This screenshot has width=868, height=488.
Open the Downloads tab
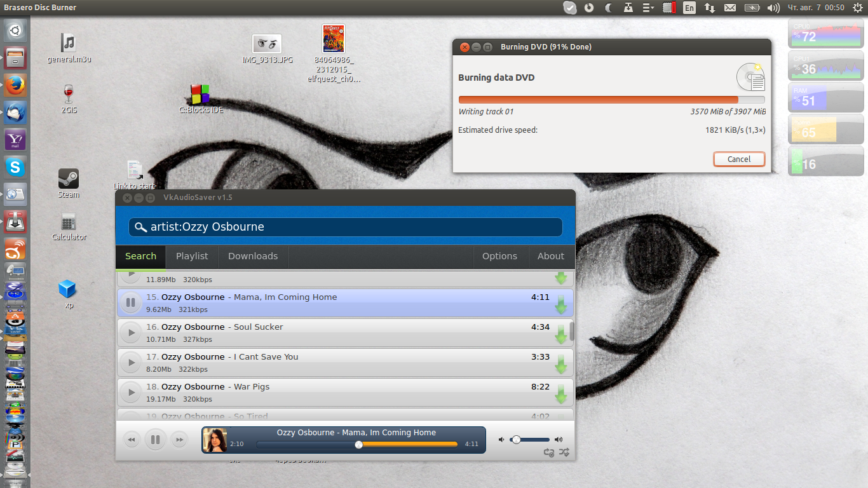point(253,256)
